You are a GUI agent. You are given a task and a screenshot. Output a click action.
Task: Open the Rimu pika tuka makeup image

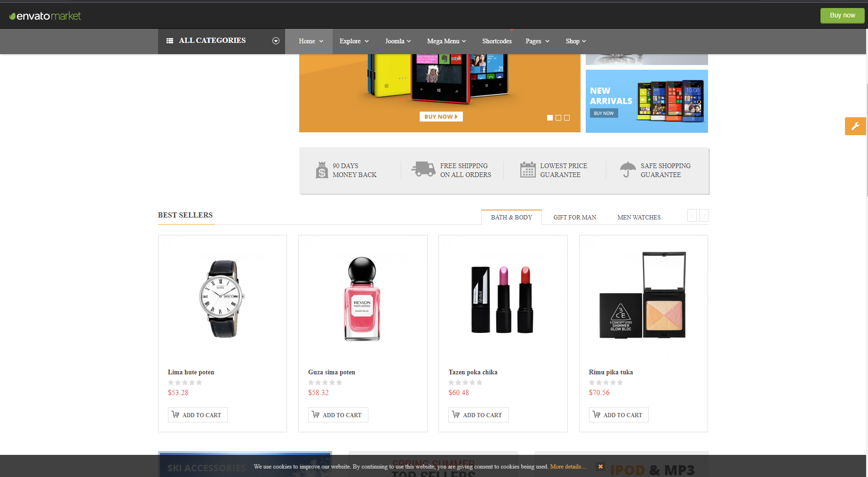(643, 299)
